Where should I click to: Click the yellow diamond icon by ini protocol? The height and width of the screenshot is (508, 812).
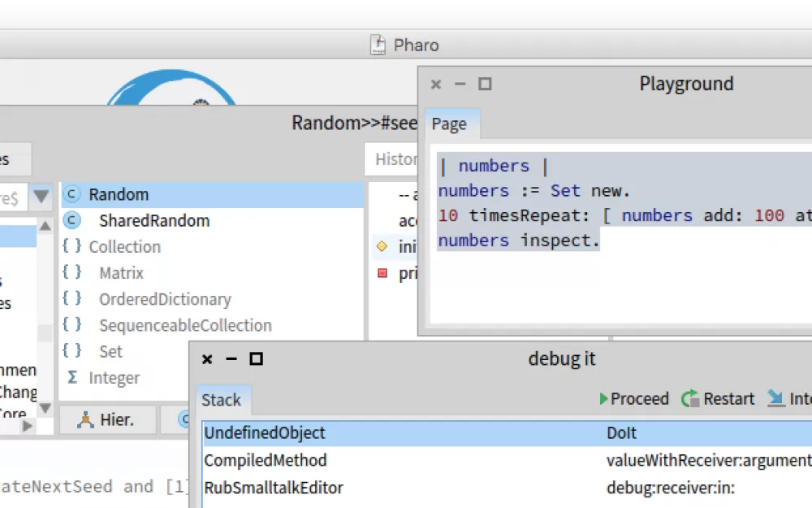tap(382, 246)
